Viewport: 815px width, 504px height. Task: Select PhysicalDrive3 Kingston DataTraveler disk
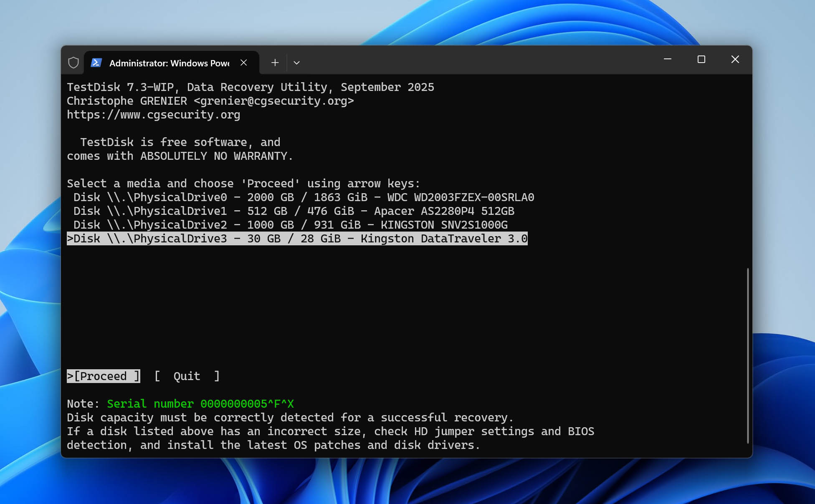(x=297, y=239)
